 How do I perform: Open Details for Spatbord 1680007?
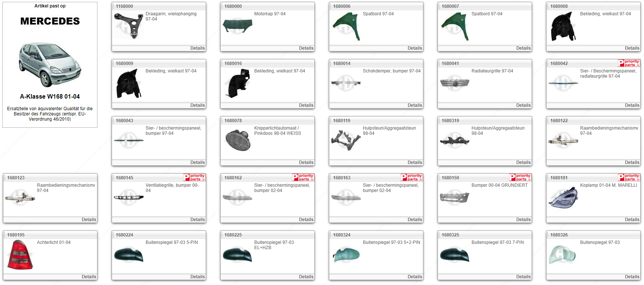[x=523, y=48]
